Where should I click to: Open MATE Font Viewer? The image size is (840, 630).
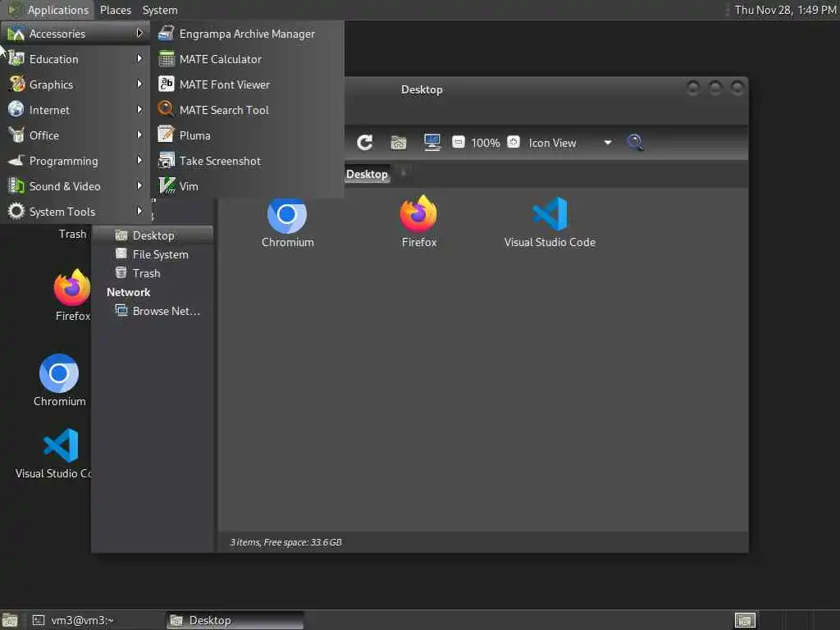pyautogui.click(x=247, y=84)
